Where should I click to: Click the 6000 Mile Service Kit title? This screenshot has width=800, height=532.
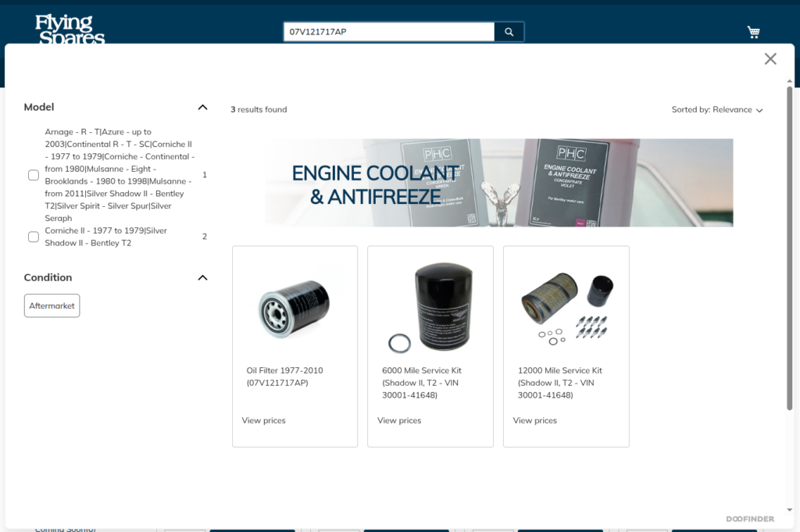coord(421,383)
